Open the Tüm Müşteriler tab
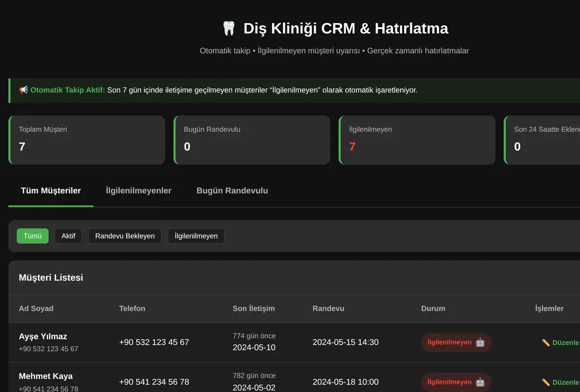The height and width of the screenshot is (392, 580). click(51, 190)
